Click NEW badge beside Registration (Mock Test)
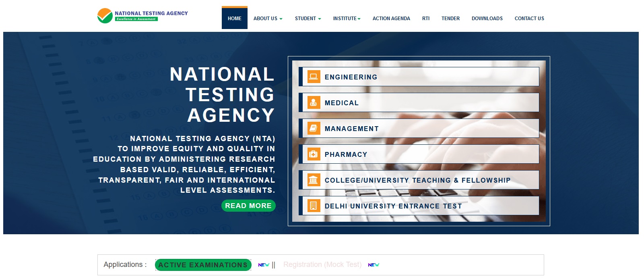The height and width of the screenshot is (279, 644). [x=374, y=265]
